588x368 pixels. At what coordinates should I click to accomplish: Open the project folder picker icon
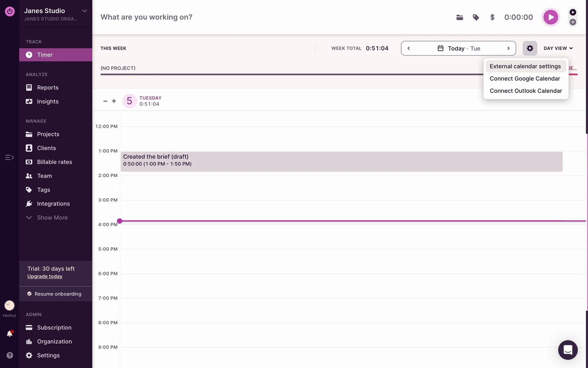pos(459,17)
